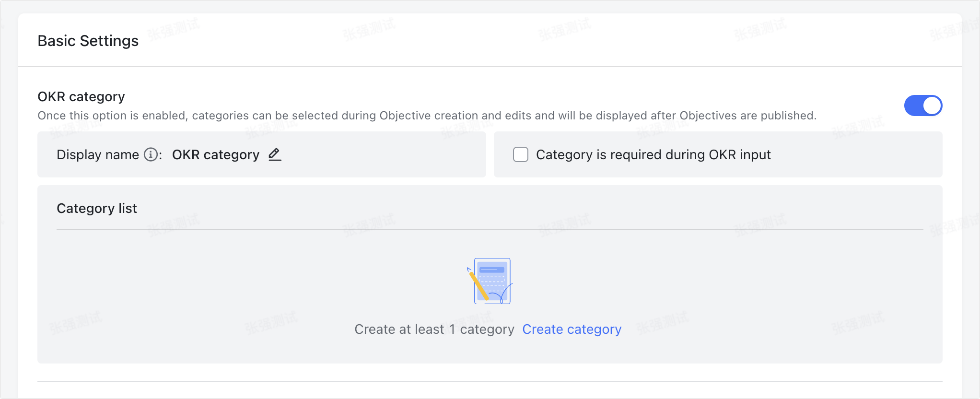This screenshot has width=980, height=399.
Task: Click the Display name label
Action: click(98, 155)
